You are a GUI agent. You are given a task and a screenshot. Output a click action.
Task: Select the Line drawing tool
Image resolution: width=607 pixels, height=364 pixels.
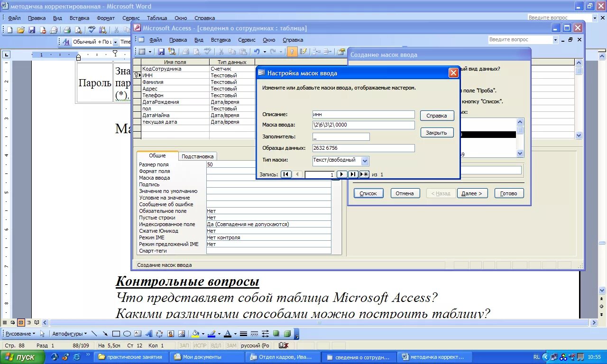point(94,334)
